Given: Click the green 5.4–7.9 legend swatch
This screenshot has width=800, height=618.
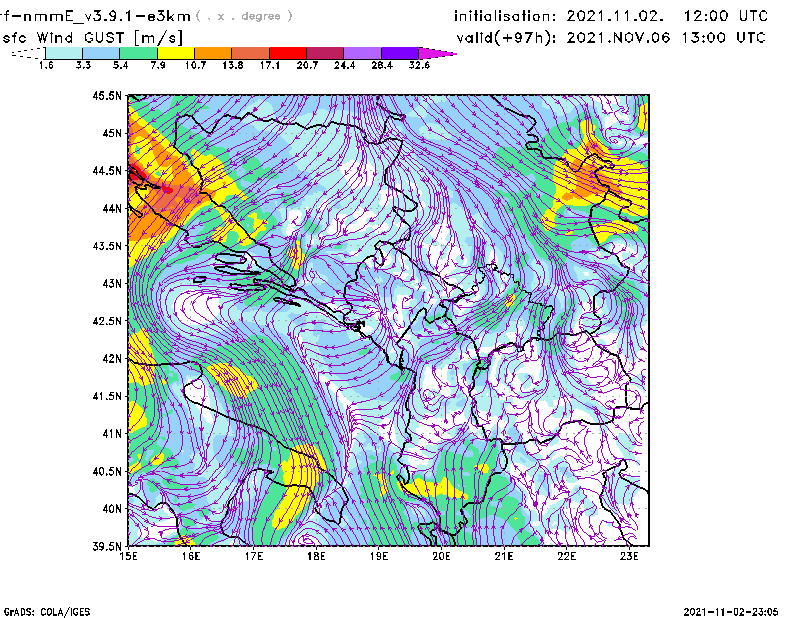Looking at the screenshot, I should [x=138, y=53].
